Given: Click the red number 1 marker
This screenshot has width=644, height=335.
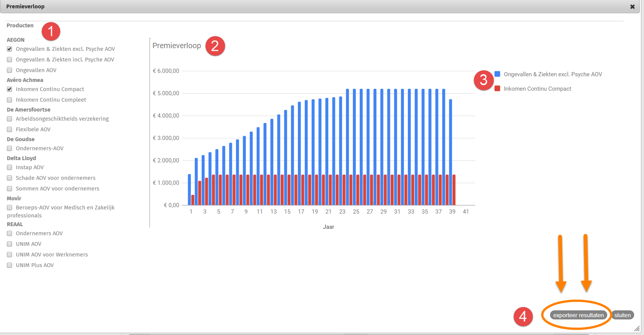Looking at the screenshot, I should pos(51,31).
